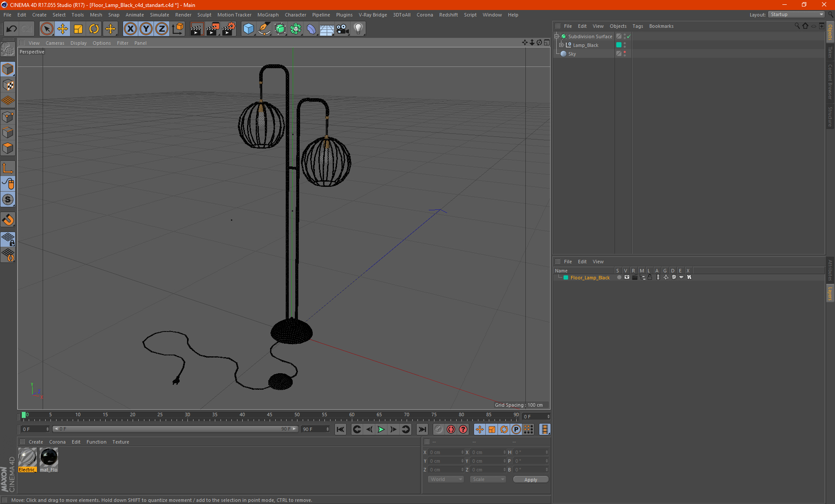This screenshot has width=835, height=504.
Task: Add a camera object icon
Action: click(x=343, y=29)
